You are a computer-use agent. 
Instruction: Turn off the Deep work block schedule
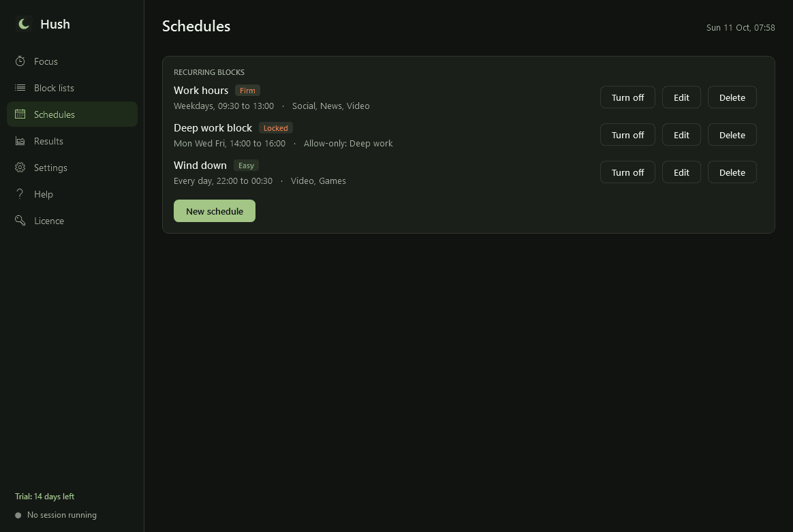[x=627, y=135]
